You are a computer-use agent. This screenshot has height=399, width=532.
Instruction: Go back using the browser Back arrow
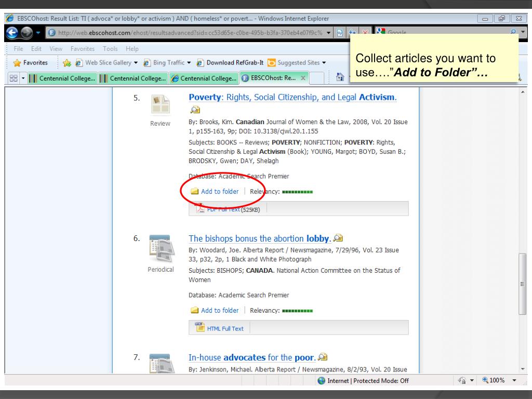point(12,33)
